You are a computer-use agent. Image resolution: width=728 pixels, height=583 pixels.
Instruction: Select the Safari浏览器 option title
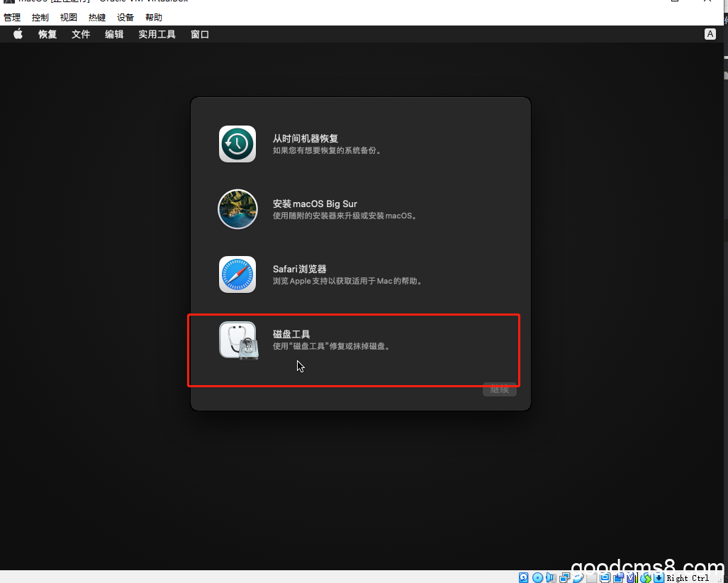click(x=299, y=269)
